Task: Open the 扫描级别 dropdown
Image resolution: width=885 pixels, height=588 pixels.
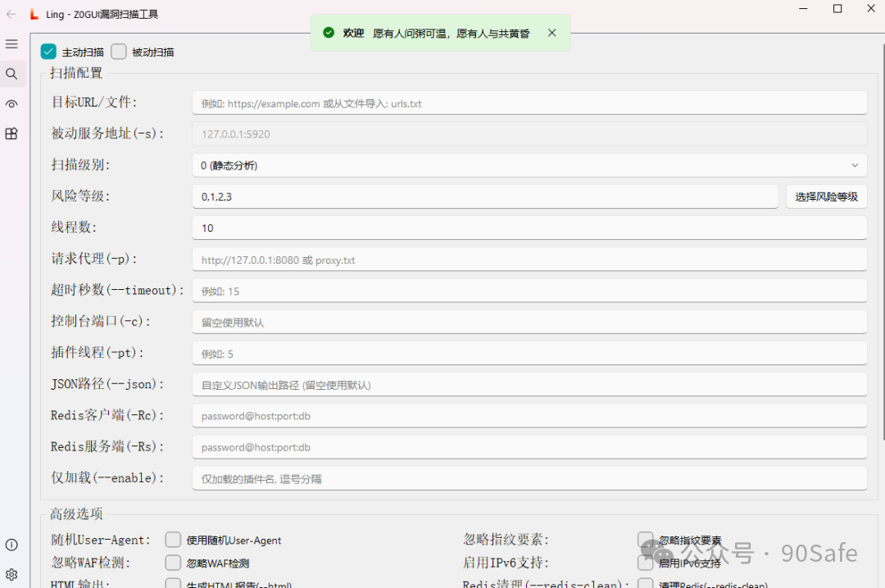Action: tap(529, 165)
